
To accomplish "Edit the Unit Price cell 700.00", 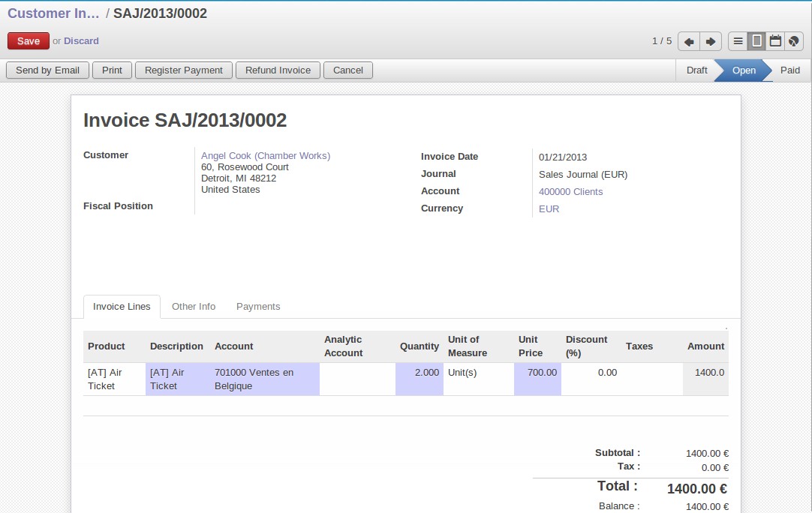I will point(537,373).
